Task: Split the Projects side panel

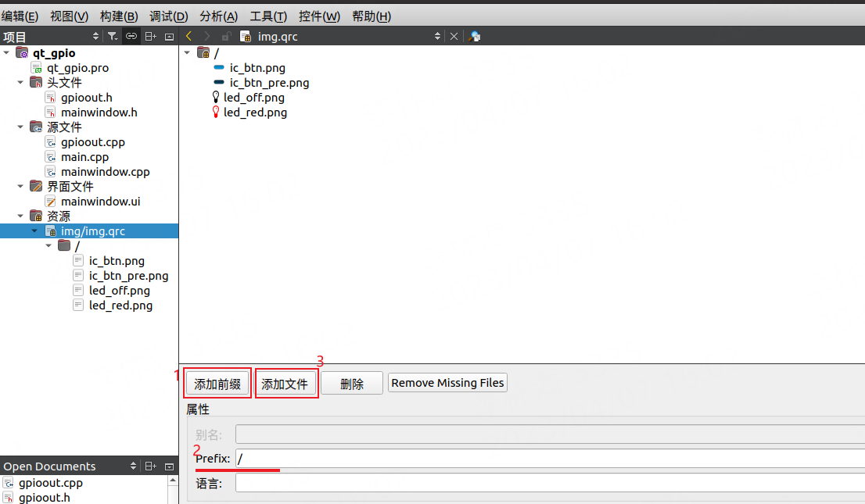Action: tap(151, 37)
